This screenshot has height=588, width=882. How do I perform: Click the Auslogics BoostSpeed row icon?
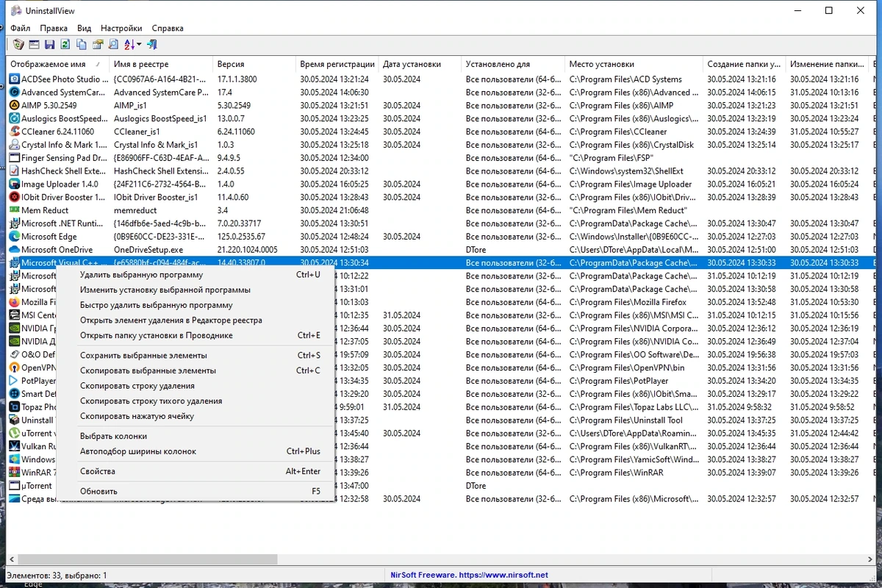(x=14, y=118)
